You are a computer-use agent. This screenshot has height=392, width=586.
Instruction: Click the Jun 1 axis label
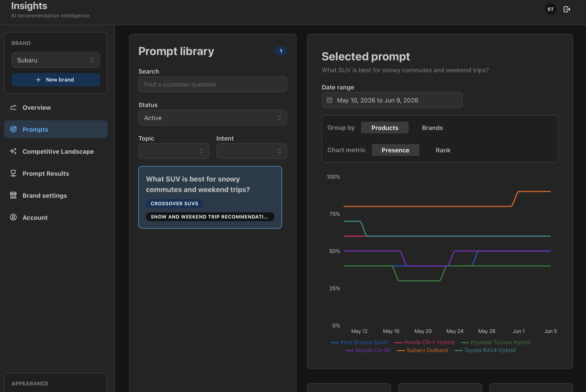(x=519, y=331)
